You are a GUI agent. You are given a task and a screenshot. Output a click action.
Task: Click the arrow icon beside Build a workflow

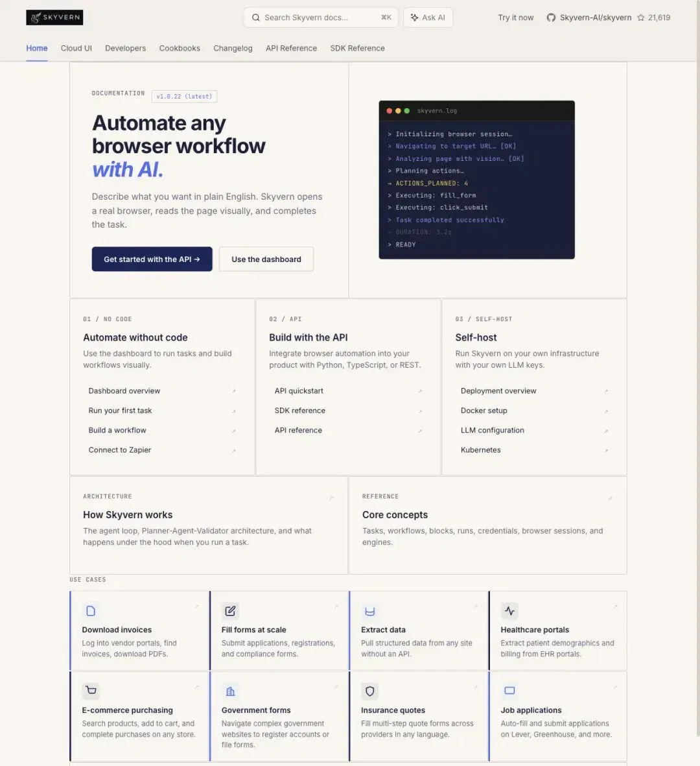pyautogui.click(x=234, y=431)
